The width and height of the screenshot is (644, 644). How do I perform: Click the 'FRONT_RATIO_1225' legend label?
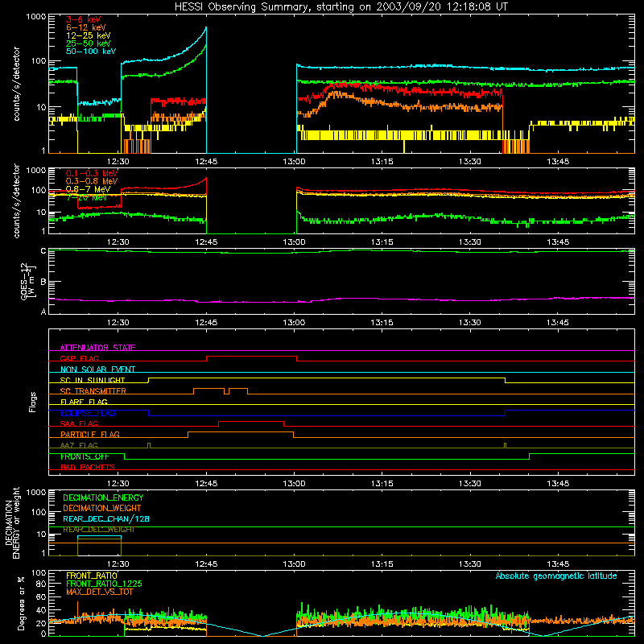(x=104, y=584)
